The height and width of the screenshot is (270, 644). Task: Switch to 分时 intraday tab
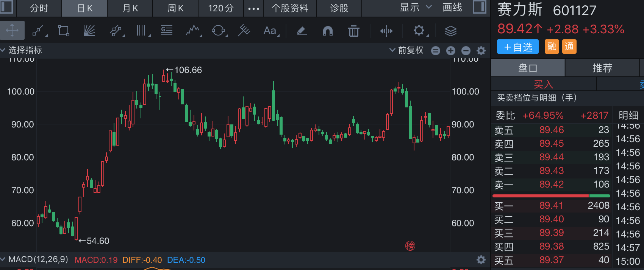coord(39,8)
